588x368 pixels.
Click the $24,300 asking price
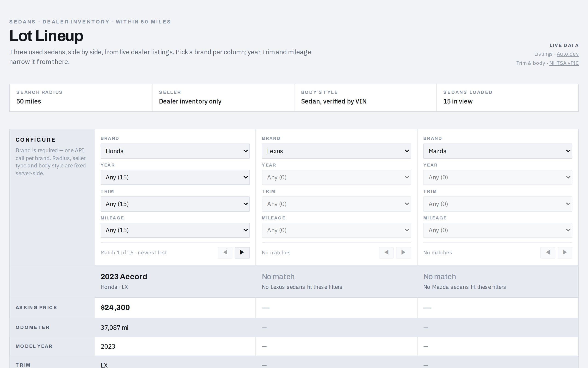click(x=115, y=308)
